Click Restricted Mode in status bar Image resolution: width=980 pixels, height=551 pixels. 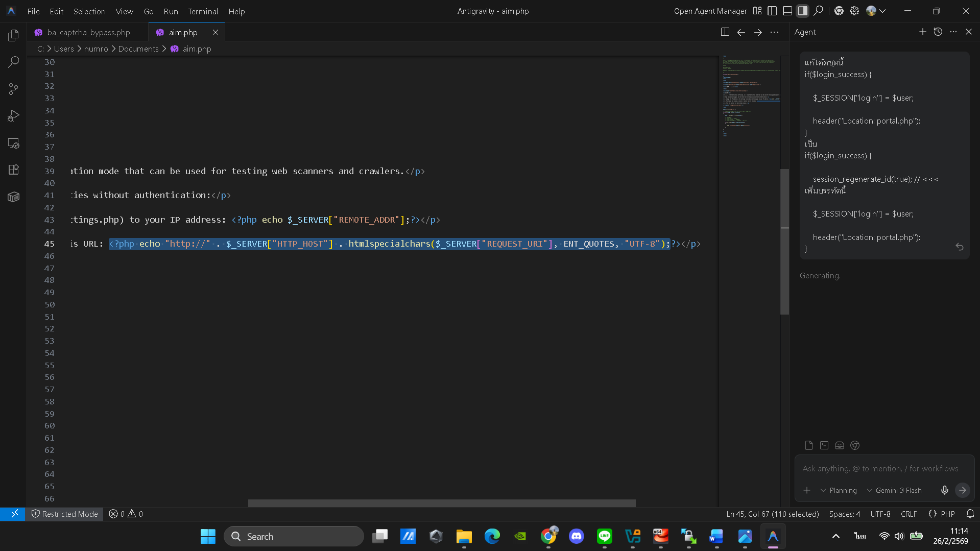click(x=65, y=514)
